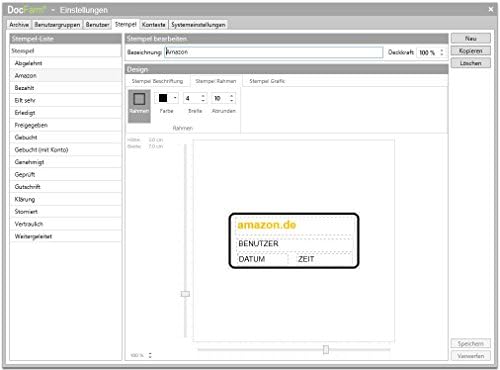Viewport: 500px width, 370px height.
Task: Select the Stempel Rahmen design tab
Action: (216, 81)
